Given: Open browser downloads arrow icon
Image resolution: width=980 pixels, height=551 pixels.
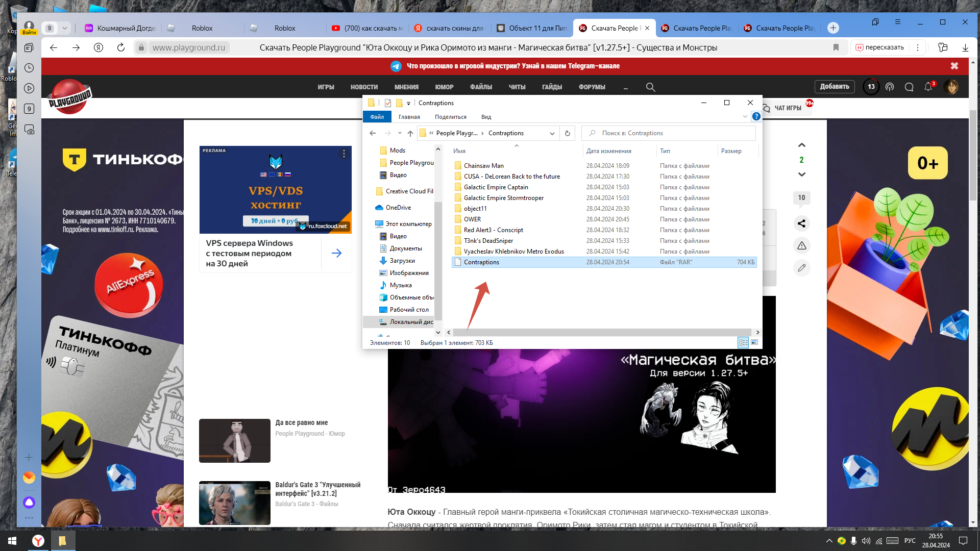Looking at the screenshot, I should tap(965, 47).
